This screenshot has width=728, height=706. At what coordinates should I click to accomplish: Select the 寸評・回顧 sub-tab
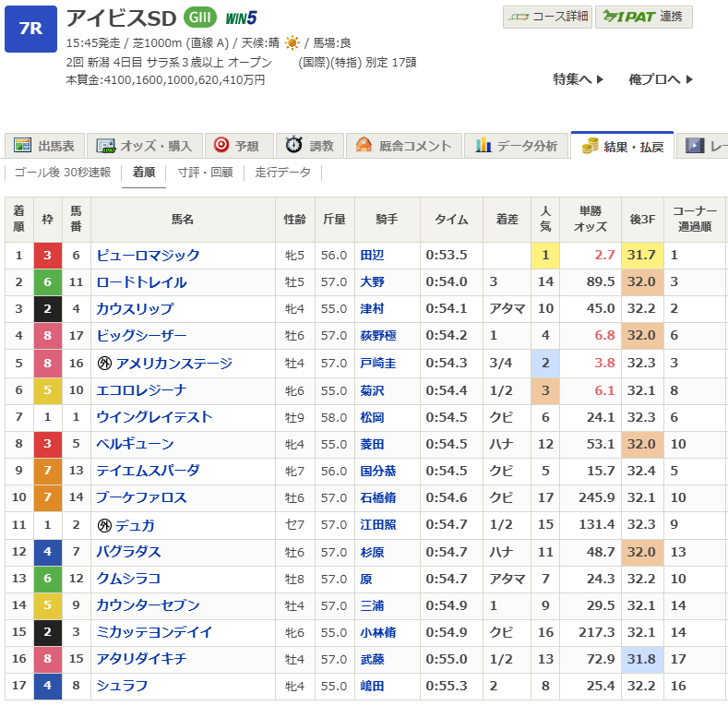tap(205, 173)
